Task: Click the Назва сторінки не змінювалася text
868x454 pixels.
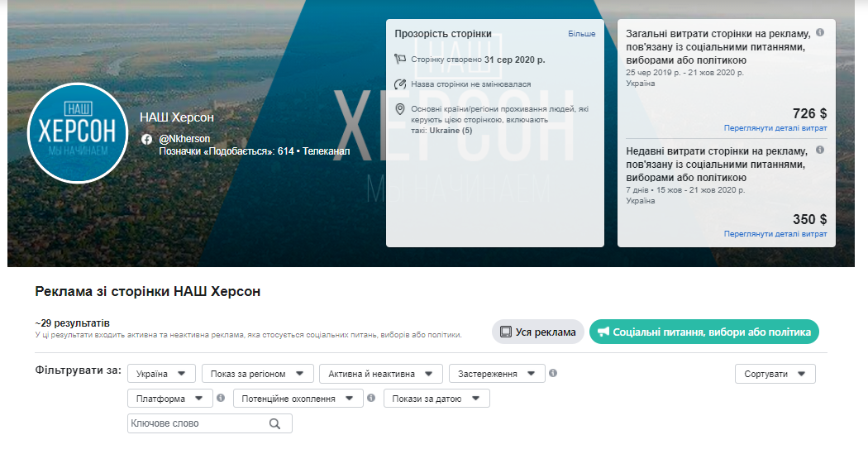Action: (470, 84)
